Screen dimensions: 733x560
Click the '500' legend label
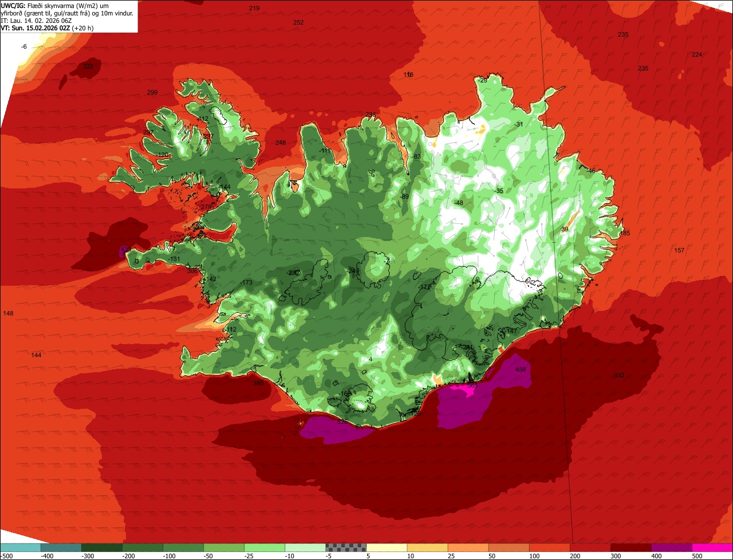(696, 555)
